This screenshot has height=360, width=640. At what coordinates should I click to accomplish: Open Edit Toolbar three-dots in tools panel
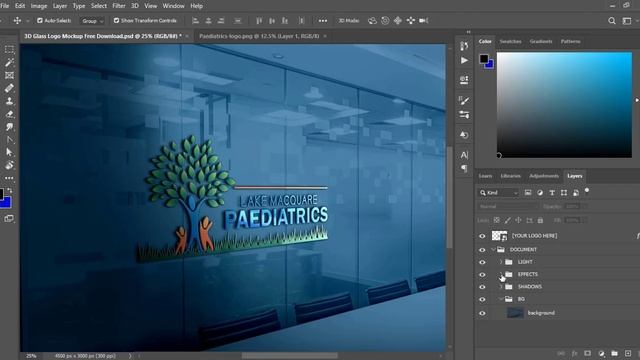(x=9, y=178)
